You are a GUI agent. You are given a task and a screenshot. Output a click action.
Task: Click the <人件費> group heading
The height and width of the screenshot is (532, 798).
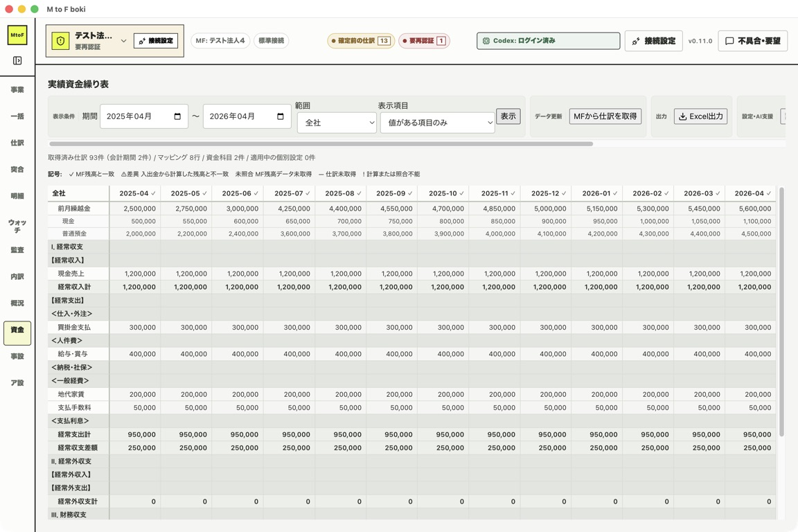[66, 341]
